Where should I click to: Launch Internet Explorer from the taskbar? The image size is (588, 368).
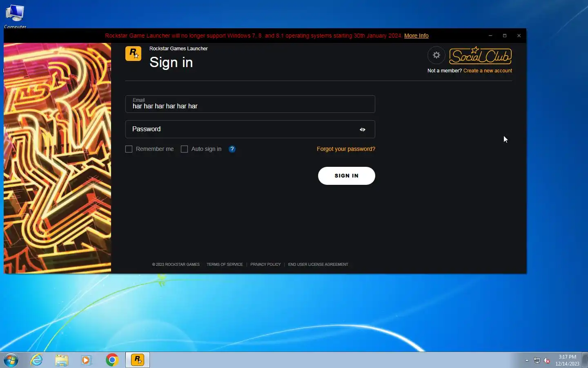tap(37, 360)
